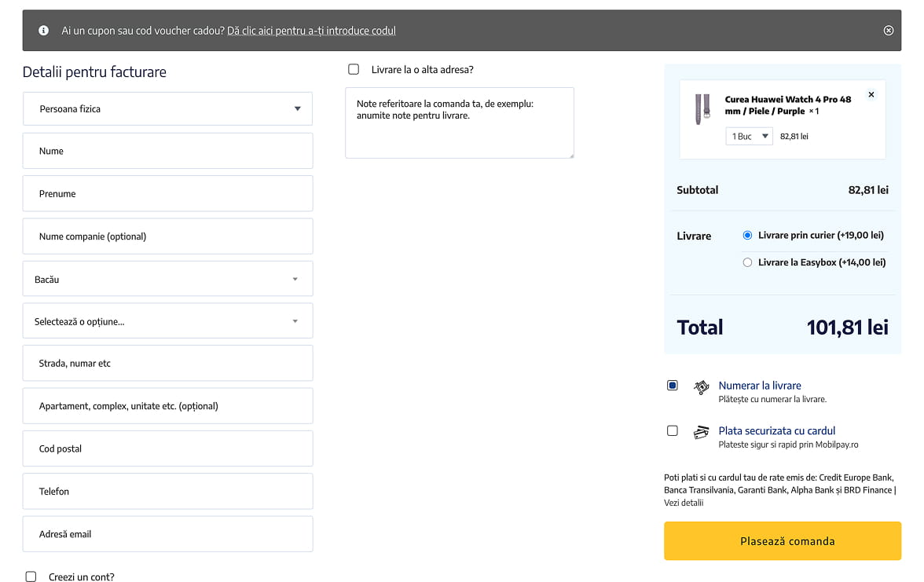The image size is (924, 582).
Task: Select 'Livrare prin curier' shipping option
Action: (747, 236)
